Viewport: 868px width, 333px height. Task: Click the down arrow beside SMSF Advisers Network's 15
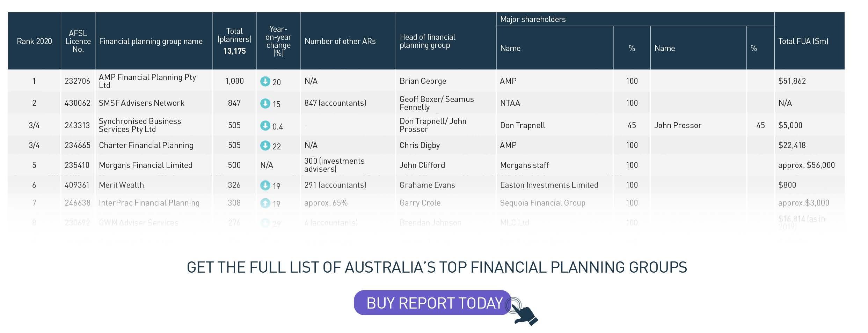pyautogui.click(x=265, y=103)
